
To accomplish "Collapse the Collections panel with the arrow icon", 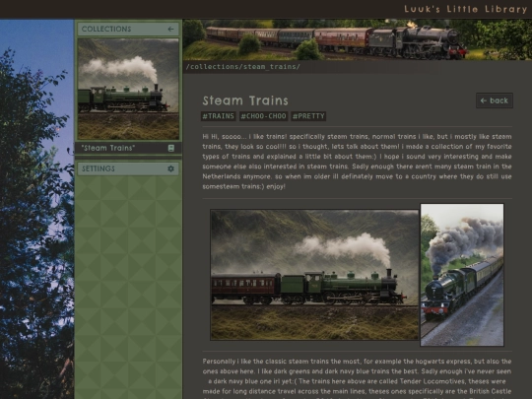I will [170, 30].
